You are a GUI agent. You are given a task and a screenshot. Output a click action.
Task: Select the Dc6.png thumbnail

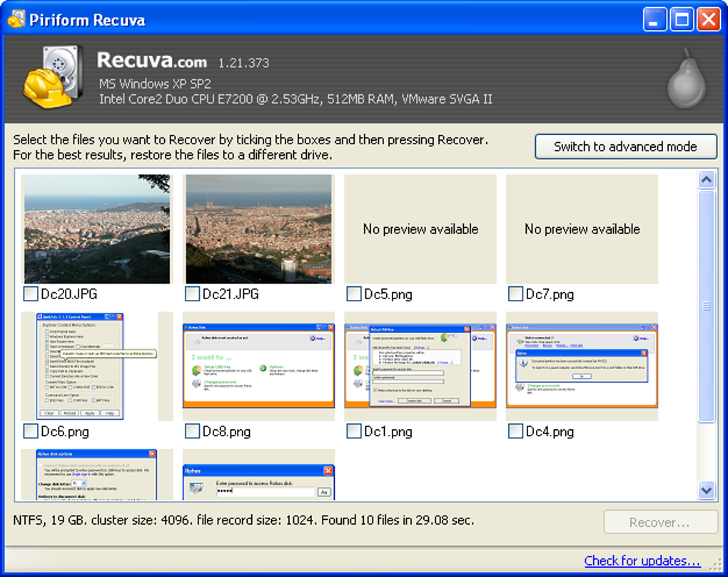point(97,366)
